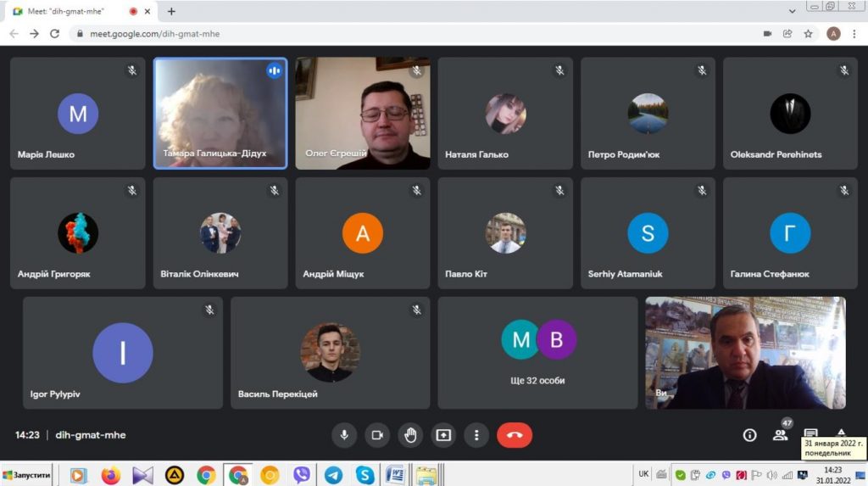
Task: Open the three-dot more options menu in Meet
Action: pos(476,435)
